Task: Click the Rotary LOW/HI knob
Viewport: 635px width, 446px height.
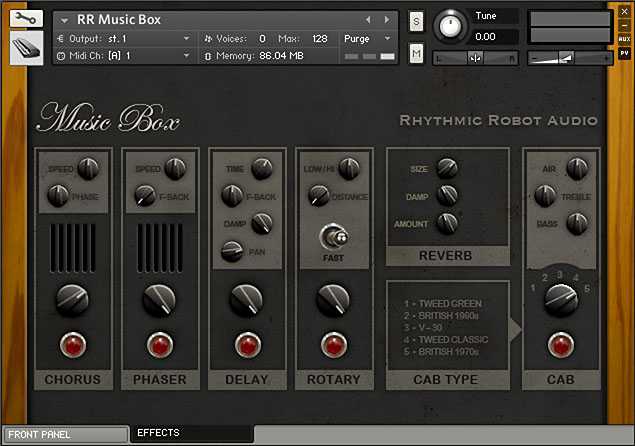Action: pyautogui.click(x=349, y=169)
